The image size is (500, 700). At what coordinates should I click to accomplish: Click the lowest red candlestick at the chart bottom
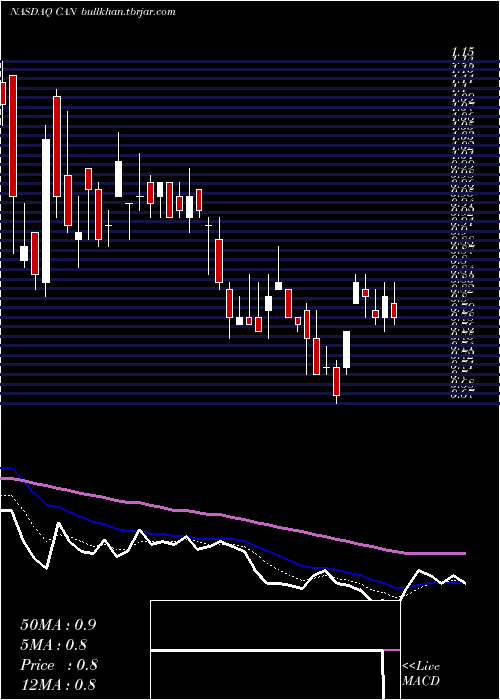[336, 381]
